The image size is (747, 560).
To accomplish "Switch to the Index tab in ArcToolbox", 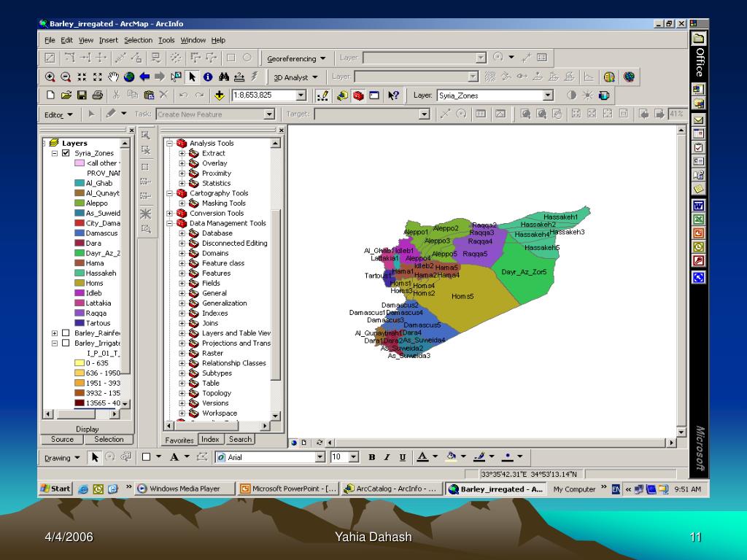I will [x=210, y=439].
